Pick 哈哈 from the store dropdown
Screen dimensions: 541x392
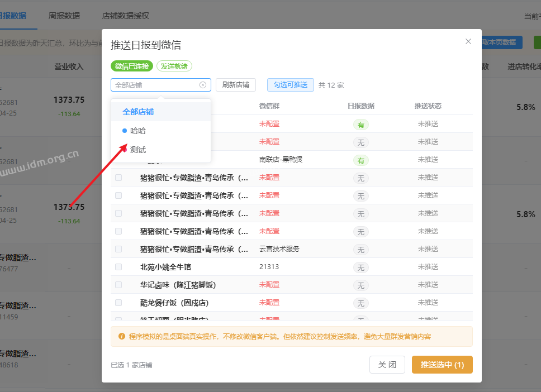[x=138, y=131]
